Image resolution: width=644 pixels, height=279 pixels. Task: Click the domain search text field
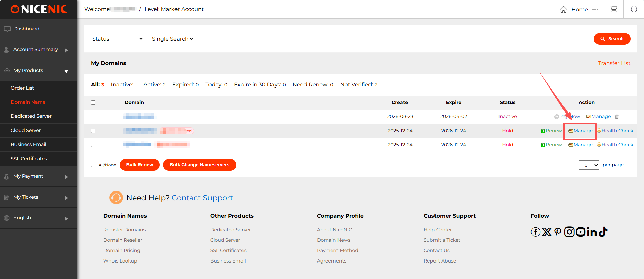point(404,39)
